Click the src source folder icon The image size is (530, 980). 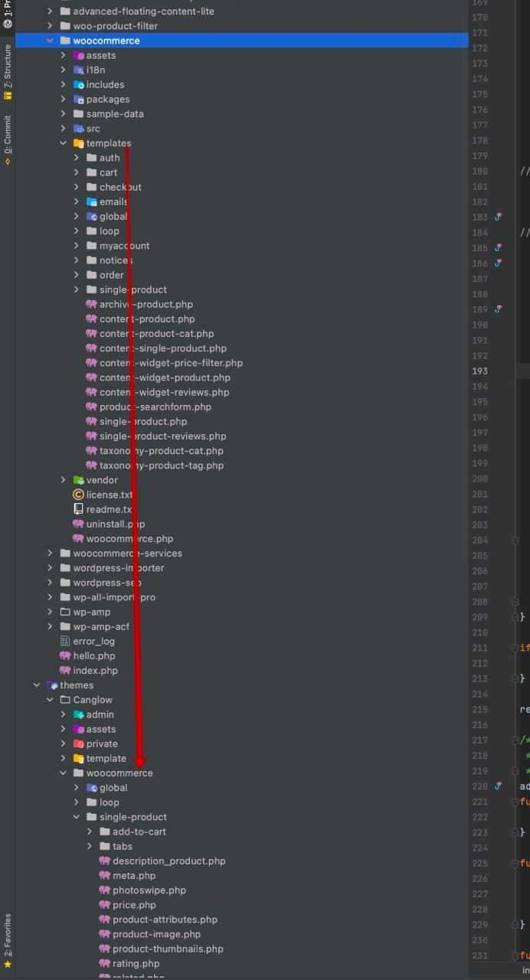click(78, 129)
